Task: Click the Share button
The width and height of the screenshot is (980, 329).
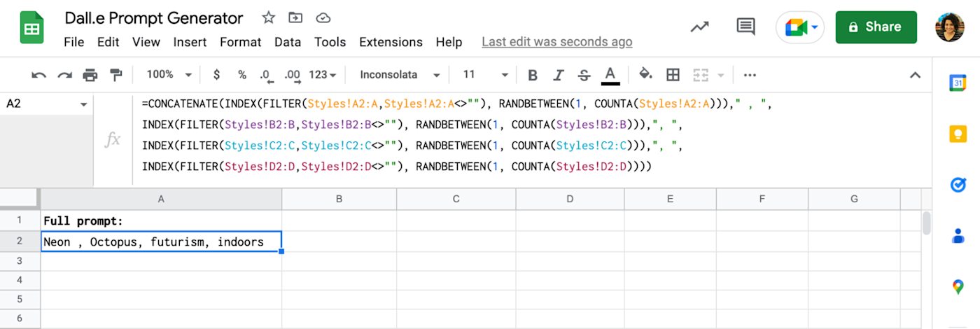Action: coord(876,27)
